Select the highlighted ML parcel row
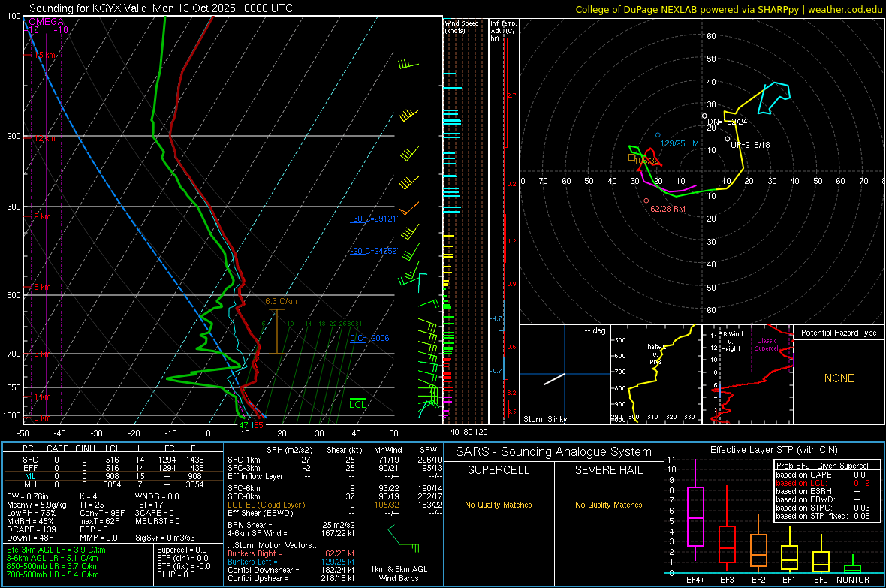Screen dimensions: 886x588 coord(113,476)
